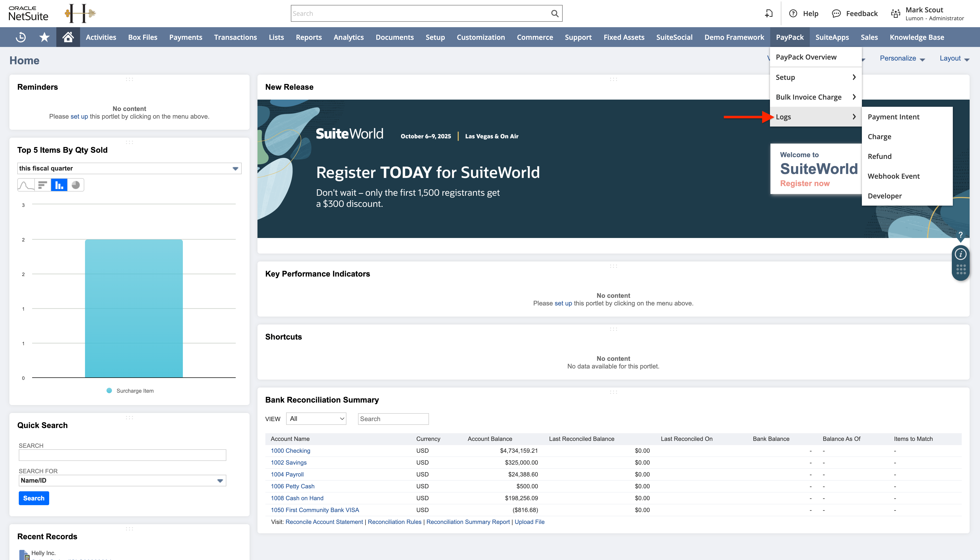Click the info circle side icon
This screenshot has width=980, height=560.
[960, 254]
